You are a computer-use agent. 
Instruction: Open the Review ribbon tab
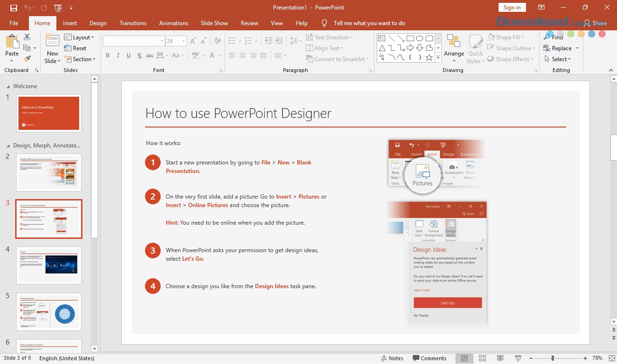(249, 23)
